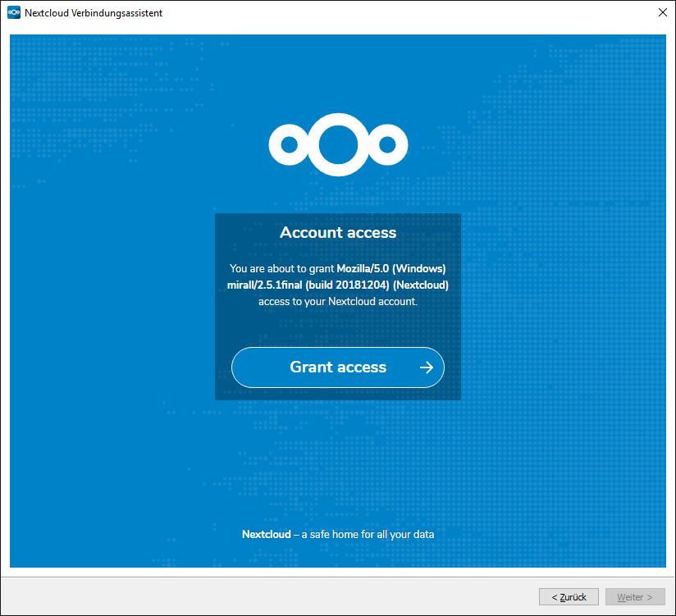The width and height of the screenshot is (676, 616).
Task: Click the large Nextcloud logo
Action: coord(339,145)
